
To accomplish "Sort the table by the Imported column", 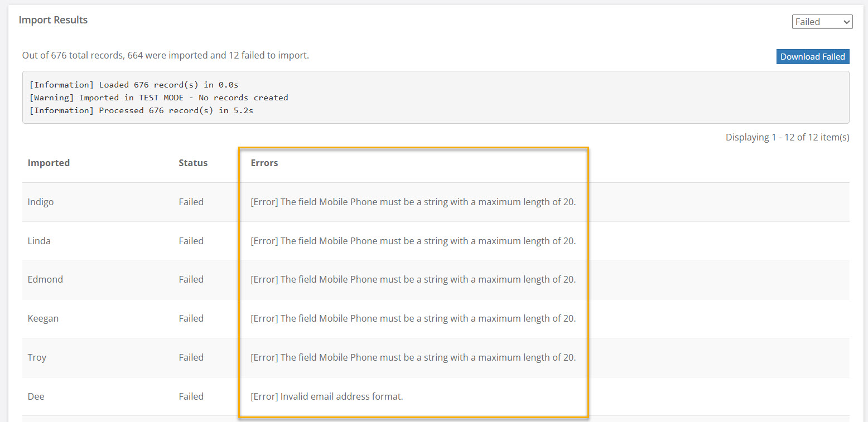I will (x=49, y=163).
